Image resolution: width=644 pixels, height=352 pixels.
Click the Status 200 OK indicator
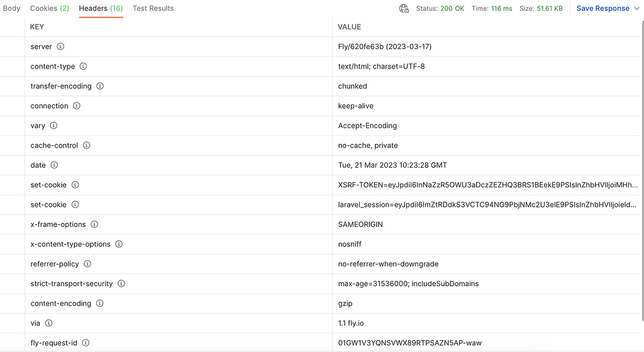(440, 9)
